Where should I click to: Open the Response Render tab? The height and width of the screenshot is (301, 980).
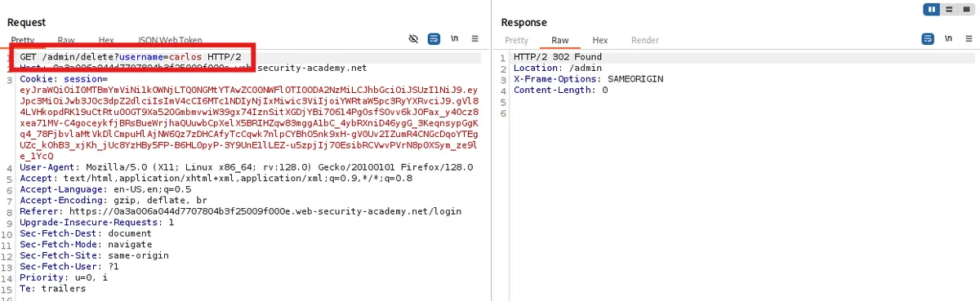[645, 40]
